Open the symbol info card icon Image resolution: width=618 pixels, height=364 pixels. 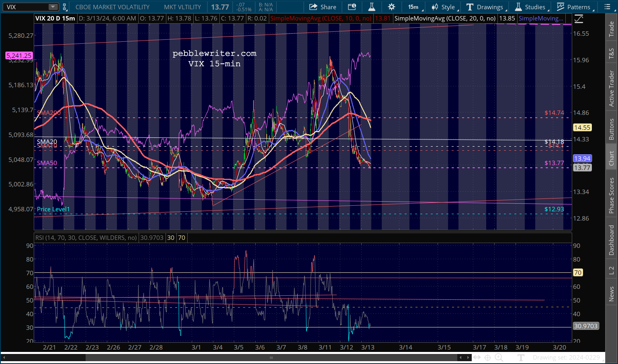pos(352,7)
